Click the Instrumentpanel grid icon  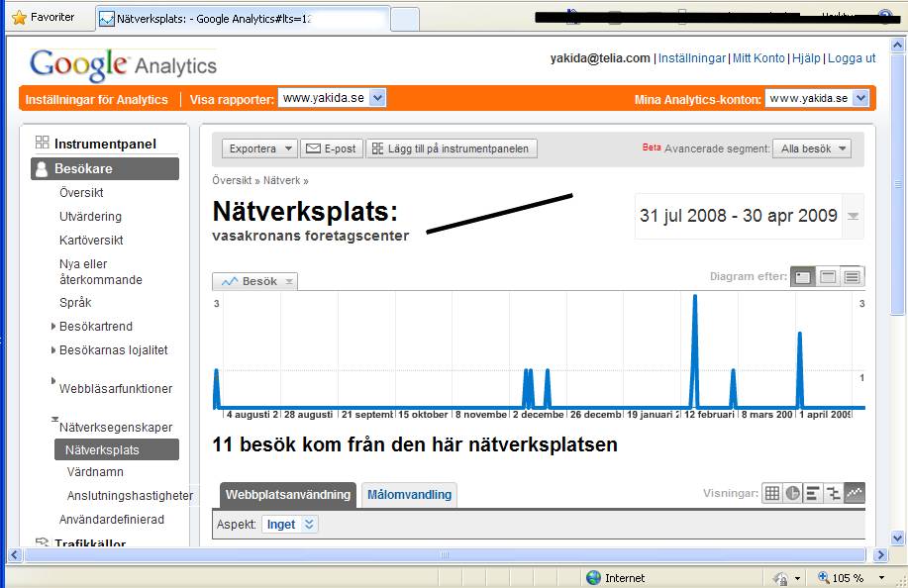click(42, 143)
